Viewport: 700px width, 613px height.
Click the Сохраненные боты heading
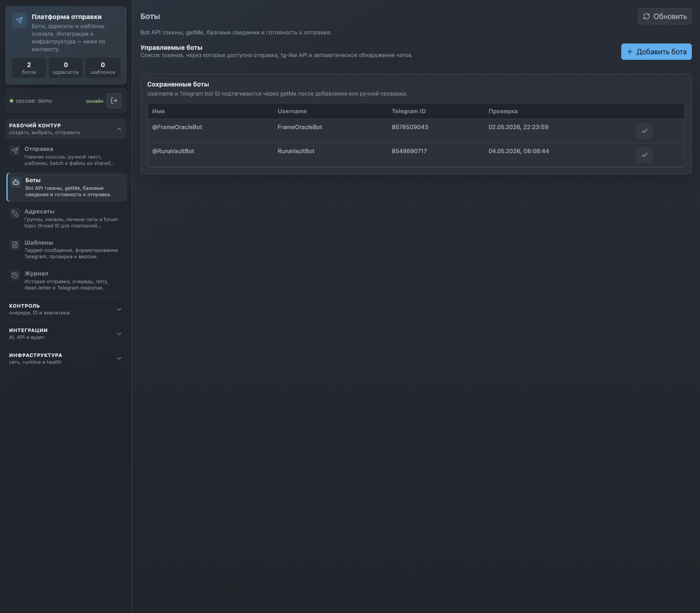[178, 84]
